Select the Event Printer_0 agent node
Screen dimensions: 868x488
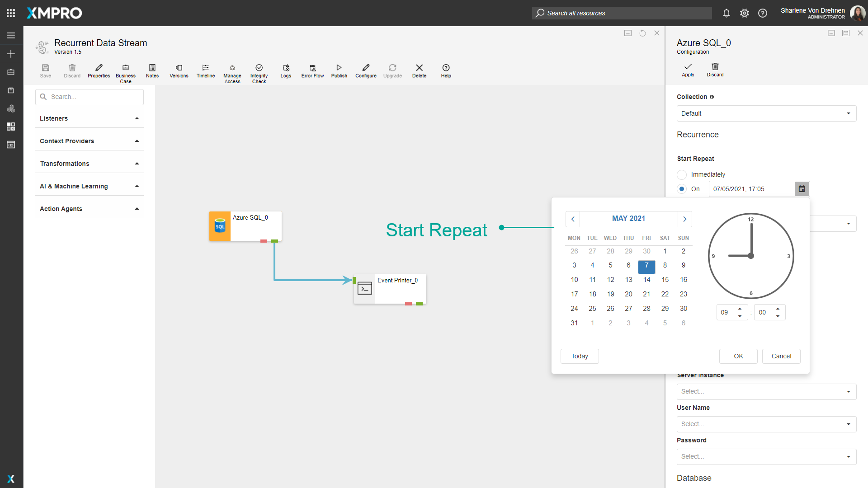coord(390,289)
